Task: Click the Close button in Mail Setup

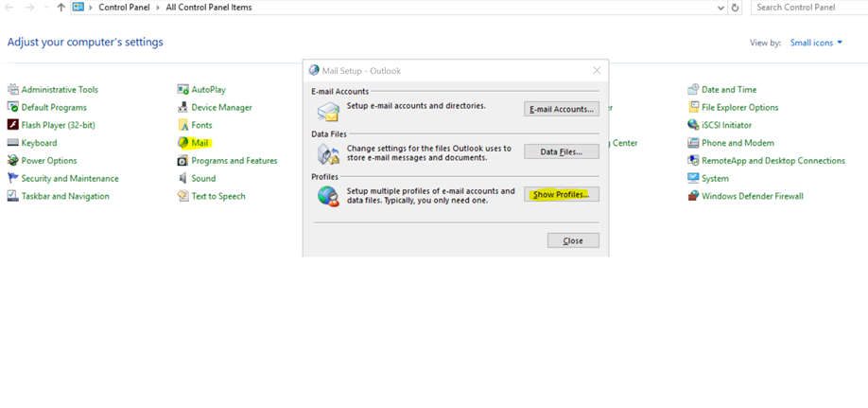Action: click(x=573, y=240)
